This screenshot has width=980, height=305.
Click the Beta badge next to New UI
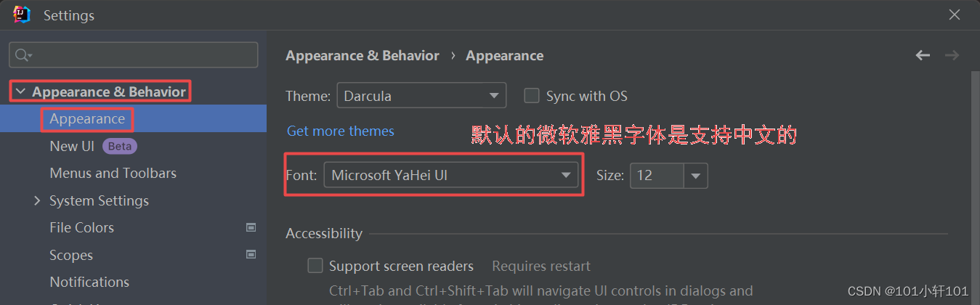(x=120, y=146)
